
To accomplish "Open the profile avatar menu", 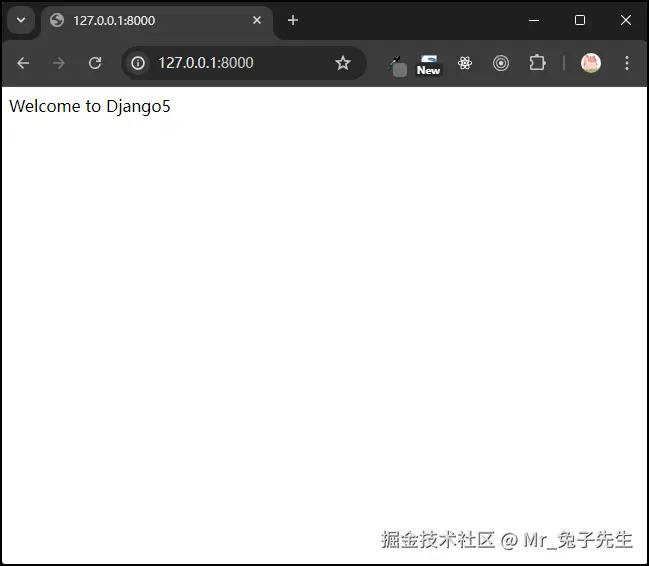I will point(591,63).
